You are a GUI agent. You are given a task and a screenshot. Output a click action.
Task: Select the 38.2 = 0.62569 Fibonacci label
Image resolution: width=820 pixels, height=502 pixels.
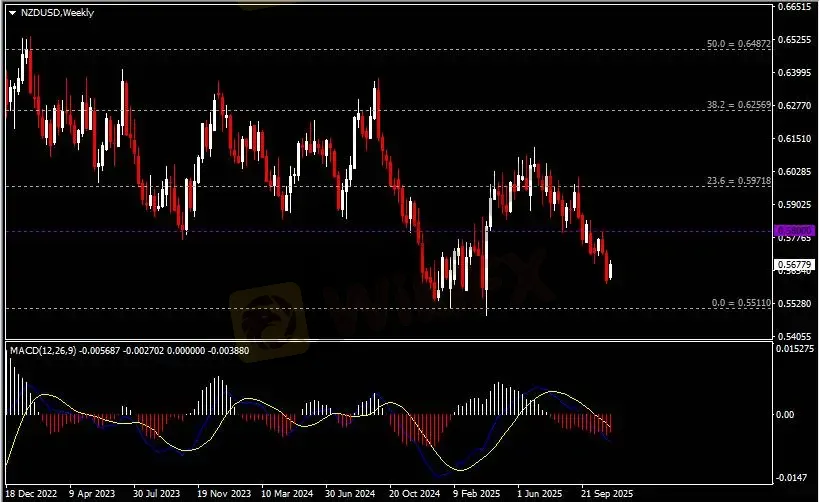pos(740,105)
